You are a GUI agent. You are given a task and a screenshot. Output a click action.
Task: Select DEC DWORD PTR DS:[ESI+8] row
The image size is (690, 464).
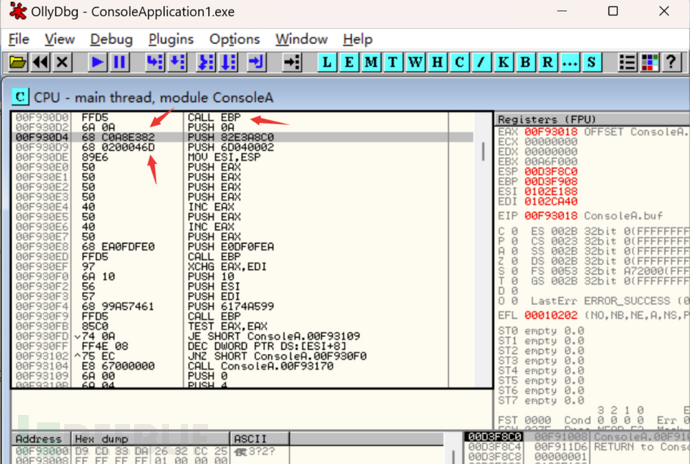tap(242, 346)
